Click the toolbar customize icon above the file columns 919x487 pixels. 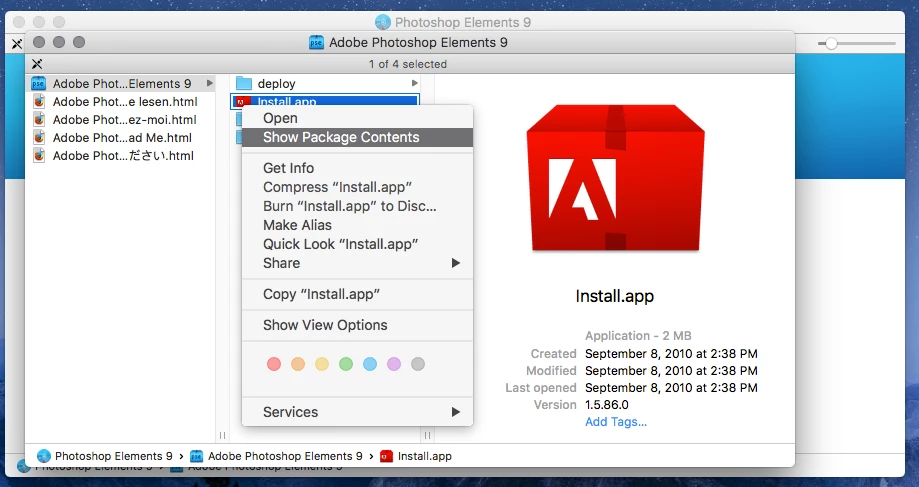click(x=37, y=64)
